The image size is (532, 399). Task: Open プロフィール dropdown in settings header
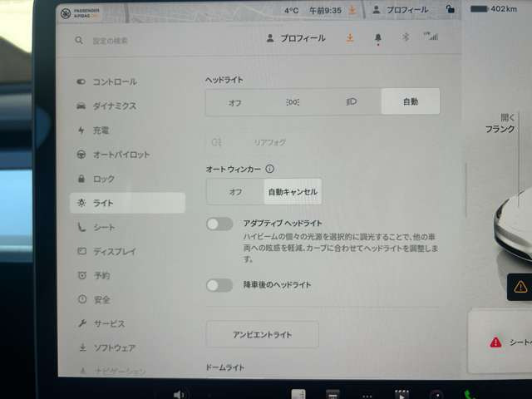(x=296, y=38)
